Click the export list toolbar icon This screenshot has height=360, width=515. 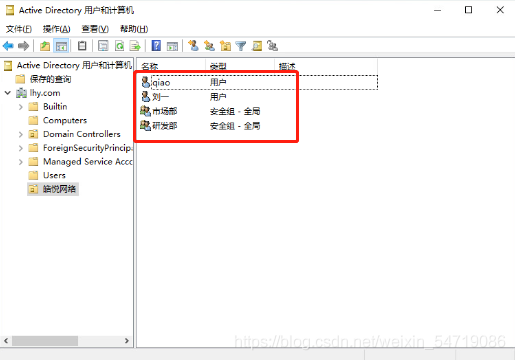point(135,46)
